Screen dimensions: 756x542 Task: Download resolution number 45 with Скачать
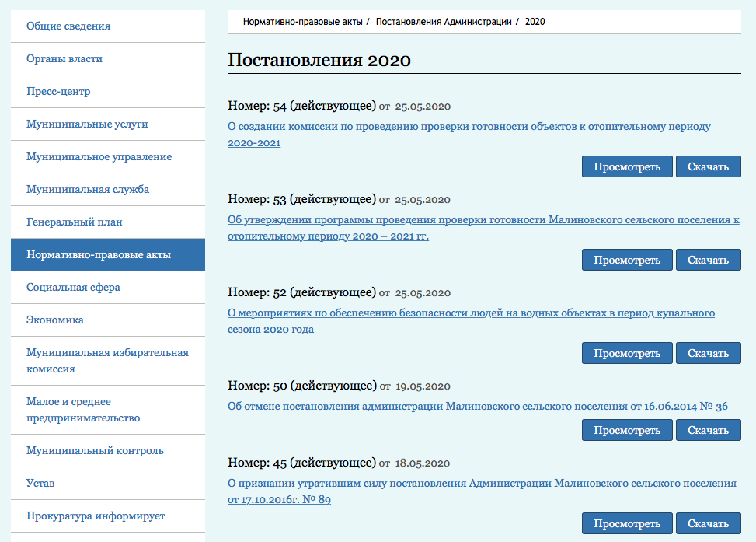(709, 523)
